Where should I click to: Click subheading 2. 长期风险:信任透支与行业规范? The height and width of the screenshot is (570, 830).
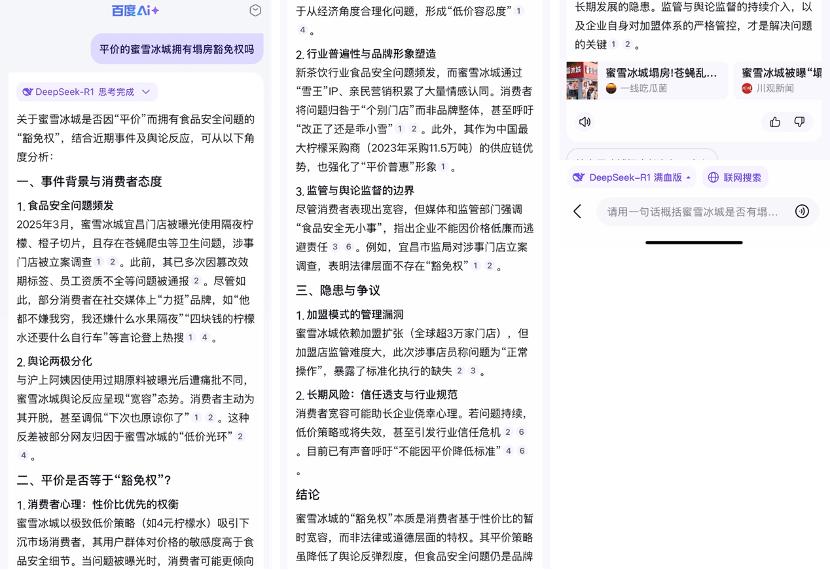point(376,394)
